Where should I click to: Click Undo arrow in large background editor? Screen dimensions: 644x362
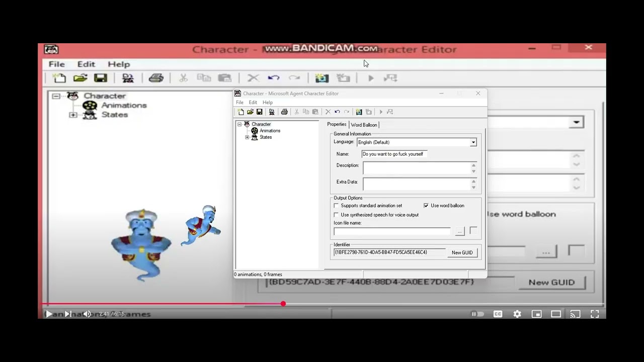[x=274, y=78]
